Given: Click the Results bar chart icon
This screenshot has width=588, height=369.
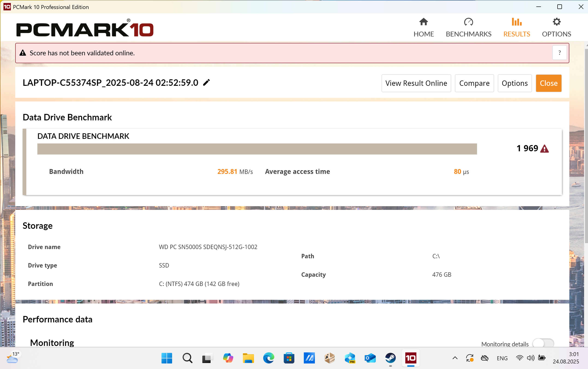Looking at the screenshot, I should coord(516,22).
